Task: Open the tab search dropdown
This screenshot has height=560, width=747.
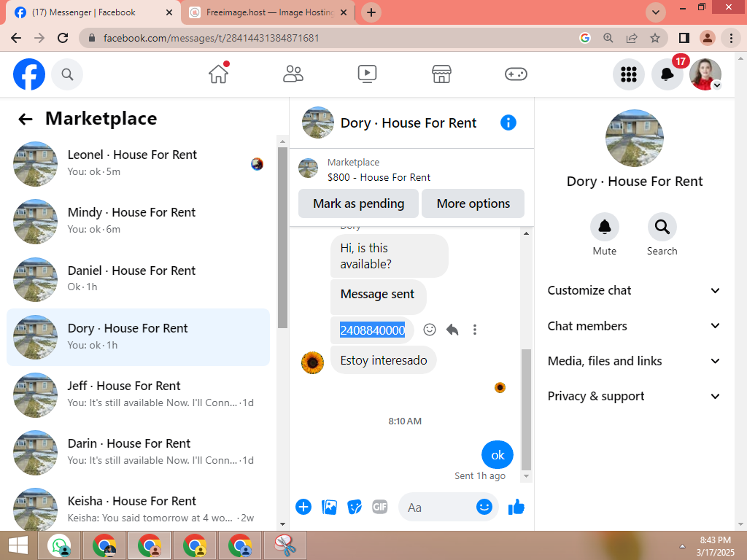Action: [656, 12]
